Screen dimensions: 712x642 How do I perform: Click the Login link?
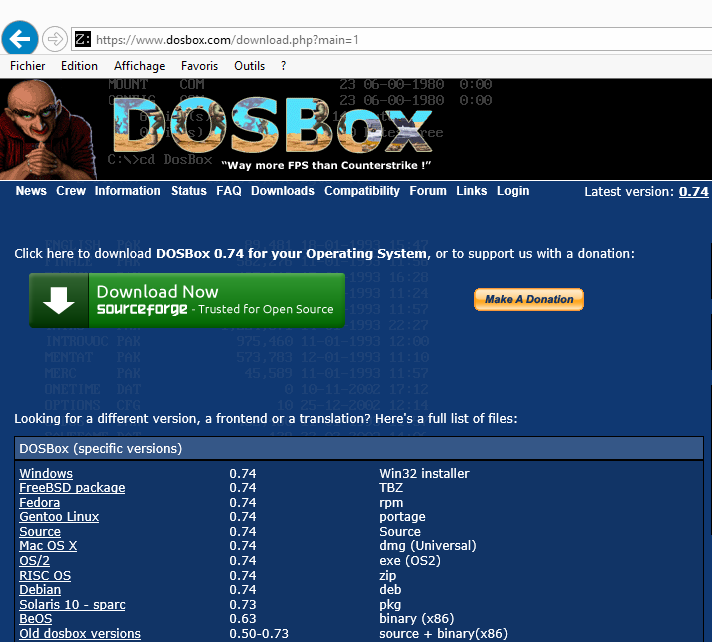[513, 191]
